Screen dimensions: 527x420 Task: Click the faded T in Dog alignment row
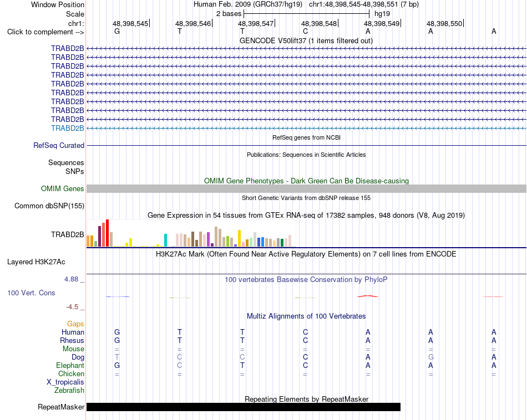coord(117,357)
